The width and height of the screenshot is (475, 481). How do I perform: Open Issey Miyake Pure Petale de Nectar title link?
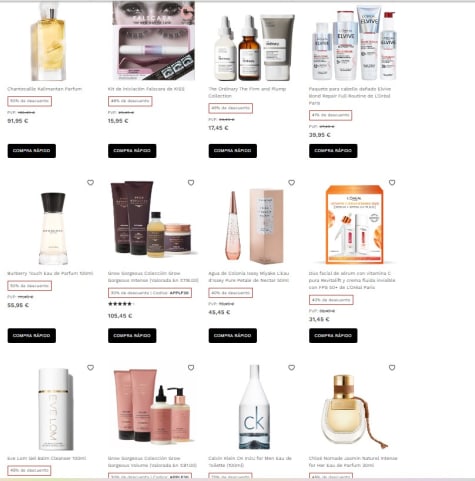249,277
